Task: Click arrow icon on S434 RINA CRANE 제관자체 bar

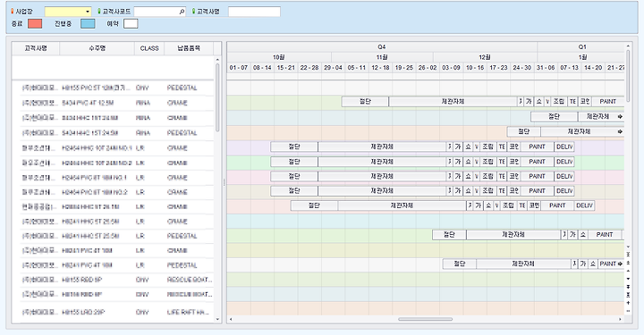Action: 620,117
